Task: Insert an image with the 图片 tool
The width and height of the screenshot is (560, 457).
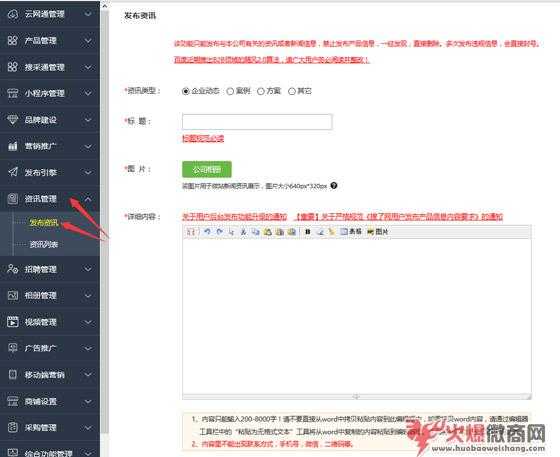Action: point(378,232)
